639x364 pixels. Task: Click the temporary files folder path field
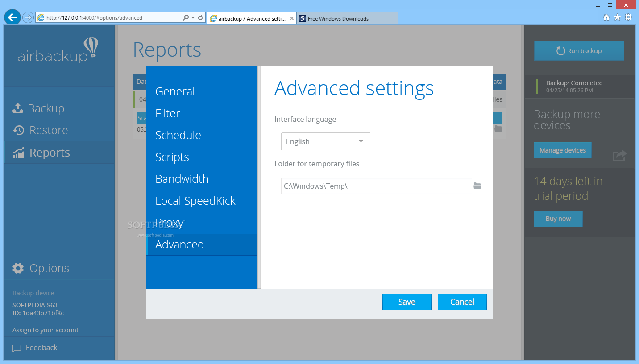(x=383, y=186)
